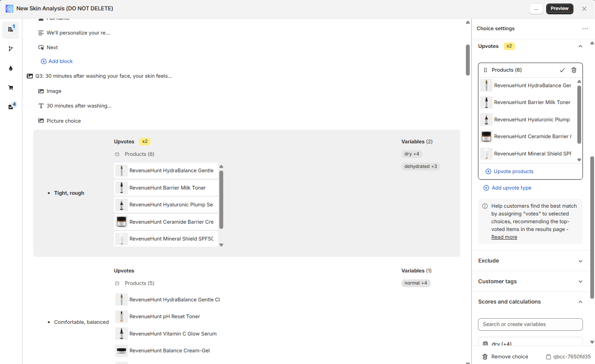Close the quiz editor with X
The height and width of the screenshot is (364, 595).
584,9
